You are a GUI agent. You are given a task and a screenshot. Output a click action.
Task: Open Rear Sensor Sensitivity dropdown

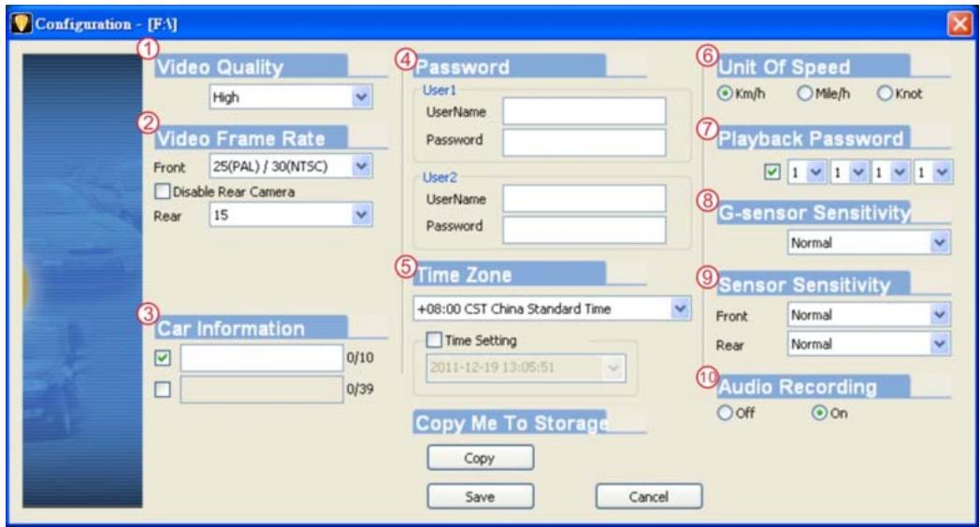869,344
